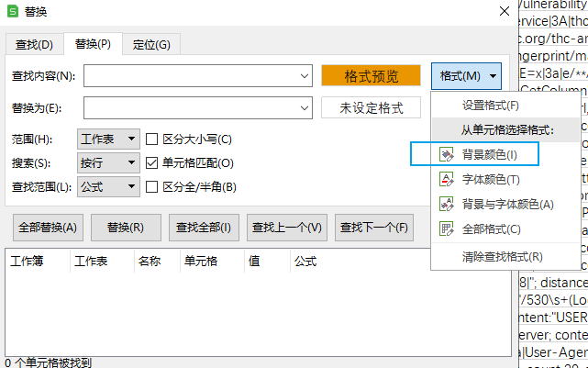This screenshot has height=368, width=588.
Task: Select the 替换(P) tab
Action: coord(93,44)
